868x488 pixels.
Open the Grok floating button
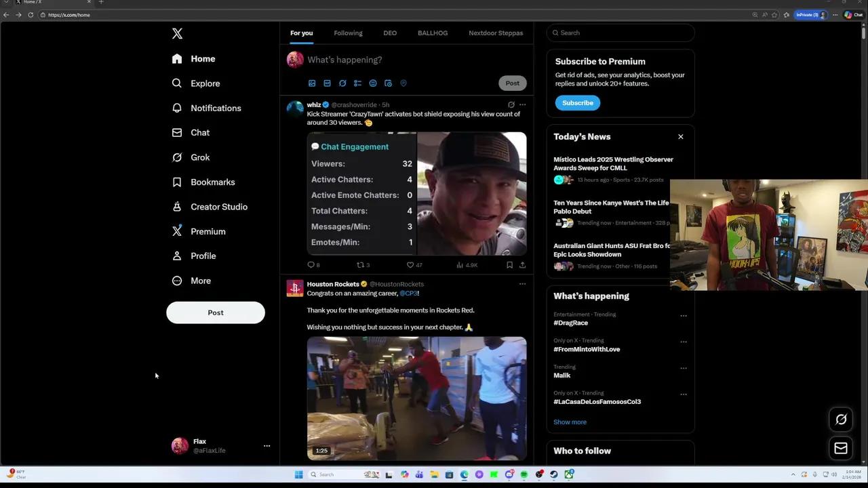841,420
